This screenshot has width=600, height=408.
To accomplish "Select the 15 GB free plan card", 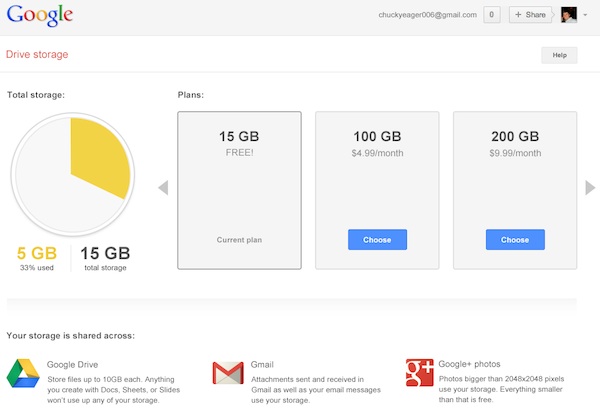I will click(x=239, y=190).
